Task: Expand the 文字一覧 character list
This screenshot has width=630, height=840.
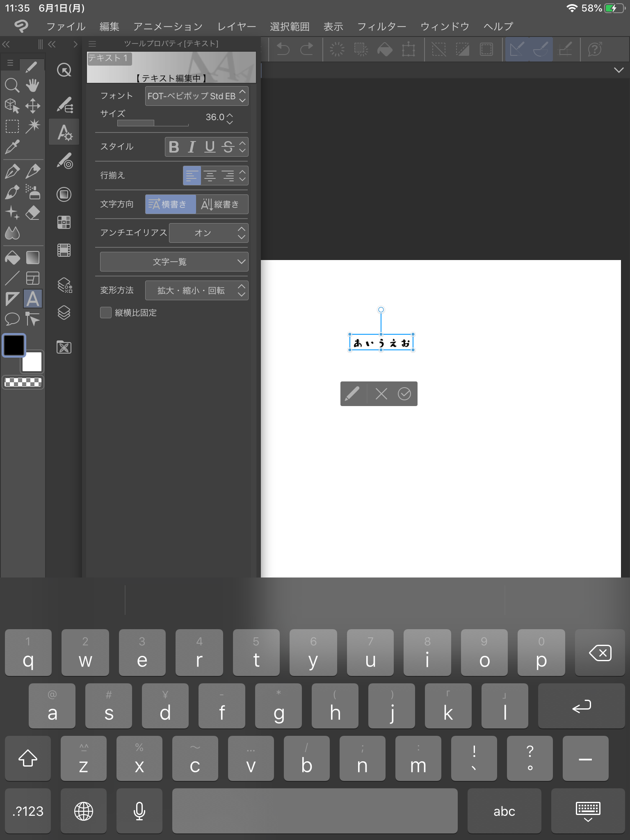Action: click(174, 262)
